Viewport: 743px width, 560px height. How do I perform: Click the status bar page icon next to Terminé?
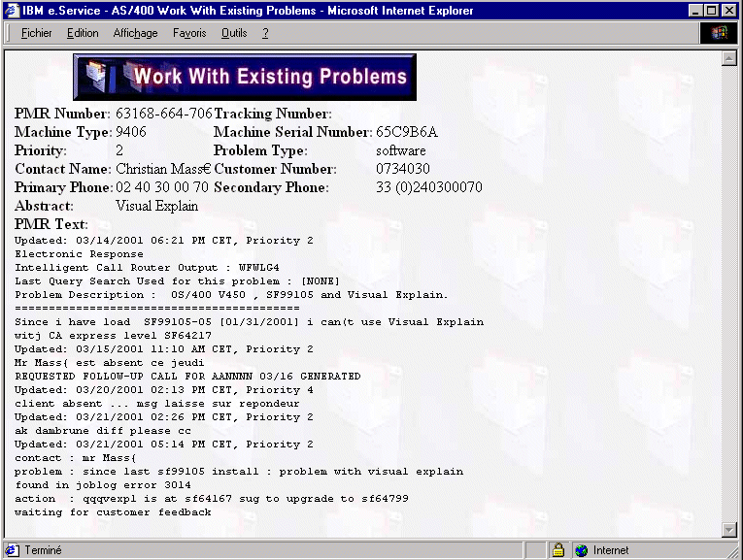coord(12,550)
